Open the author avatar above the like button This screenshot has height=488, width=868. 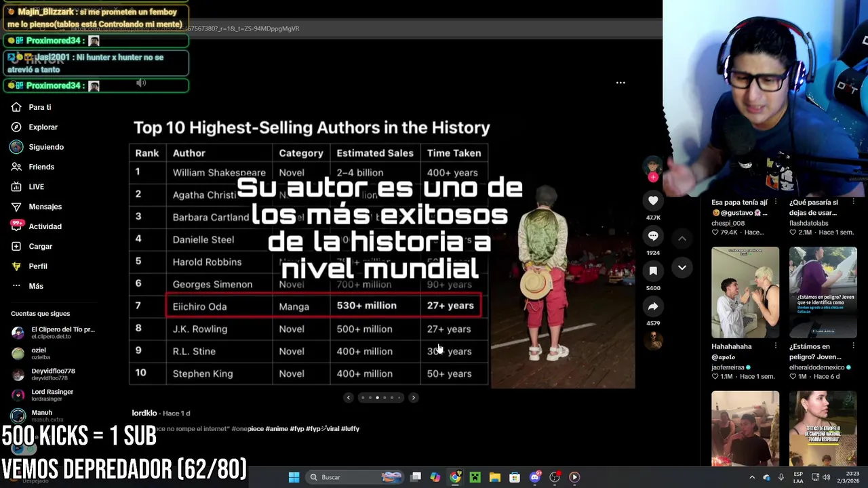coord(653,165)
